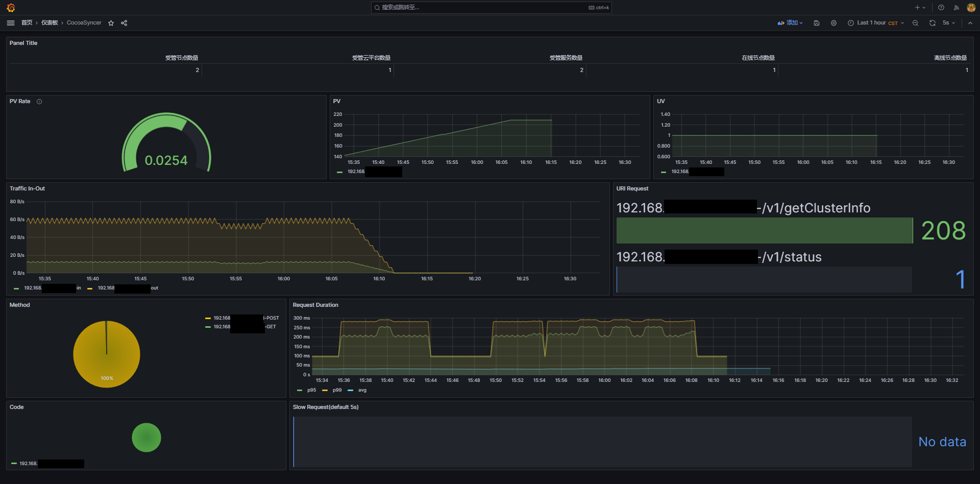This screenshot has height=484, width=980.
Task: Go to 仪表板 breadcrumb
Action: [50, 23]
